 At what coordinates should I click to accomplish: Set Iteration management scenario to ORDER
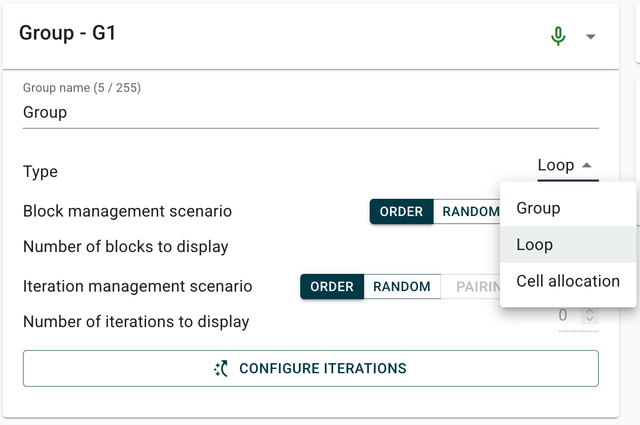pyautogui.click(x=332, y=286)
